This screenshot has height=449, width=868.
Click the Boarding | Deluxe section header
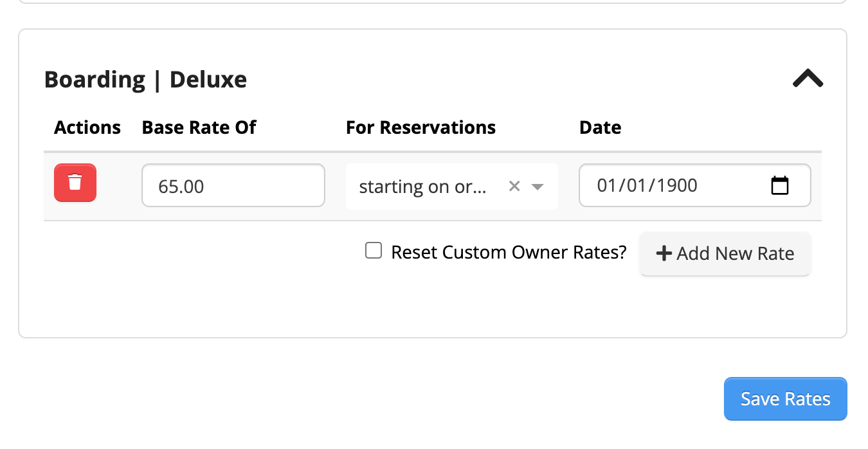[145, 78]
